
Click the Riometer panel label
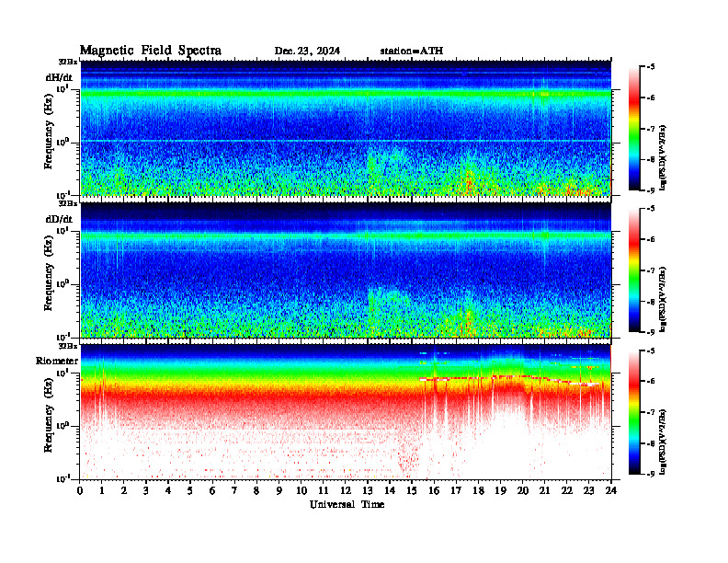[x=57, y=361]
